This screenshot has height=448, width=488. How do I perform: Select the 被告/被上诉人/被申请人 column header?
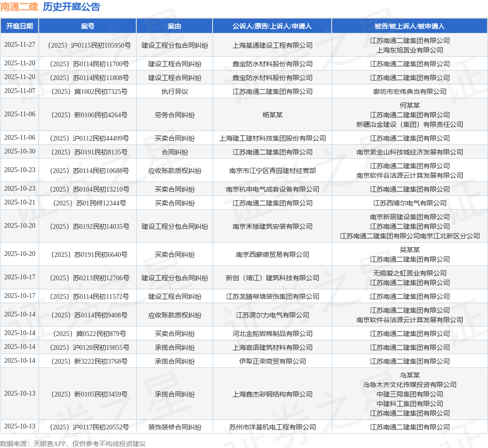click(x=409, y=26)
